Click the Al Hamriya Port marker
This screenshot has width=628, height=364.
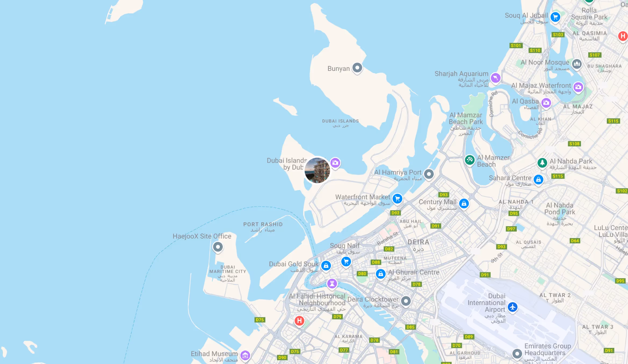(x=429, y=174)
